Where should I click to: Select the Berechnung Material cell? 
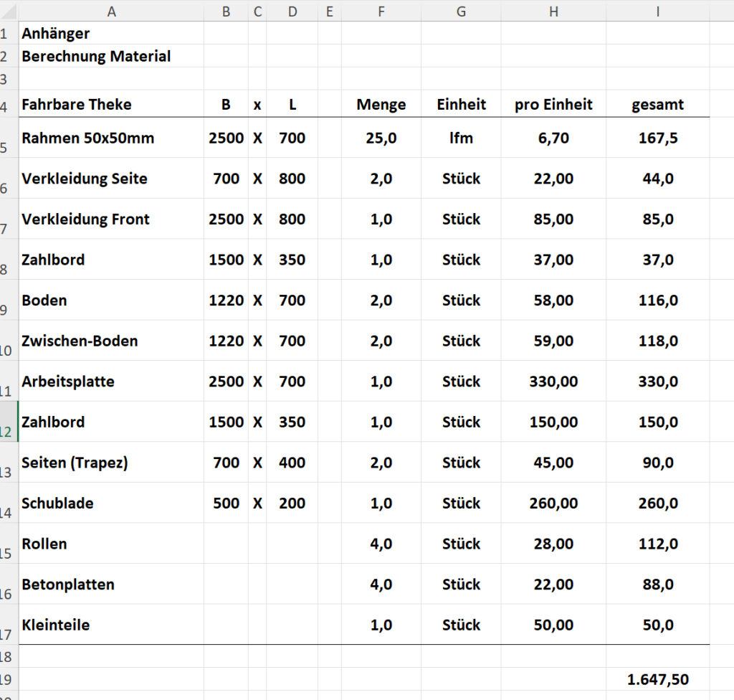click(111, 56)
